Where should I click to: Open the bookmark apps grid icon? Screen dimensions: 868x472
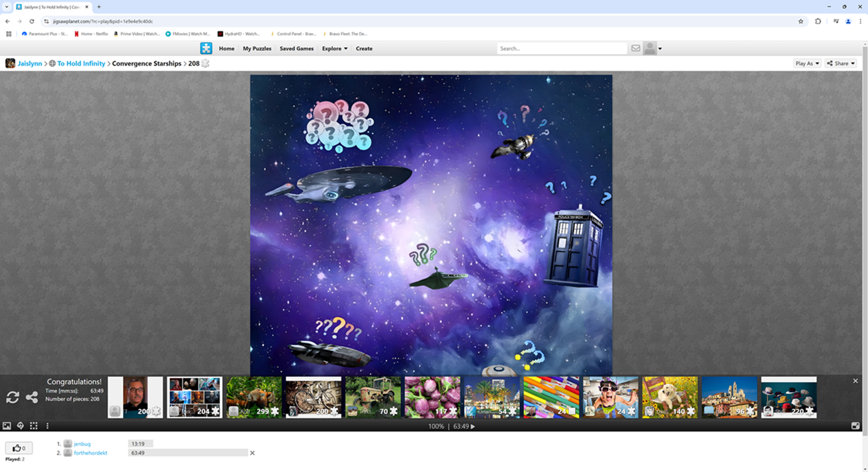point(9,34)
